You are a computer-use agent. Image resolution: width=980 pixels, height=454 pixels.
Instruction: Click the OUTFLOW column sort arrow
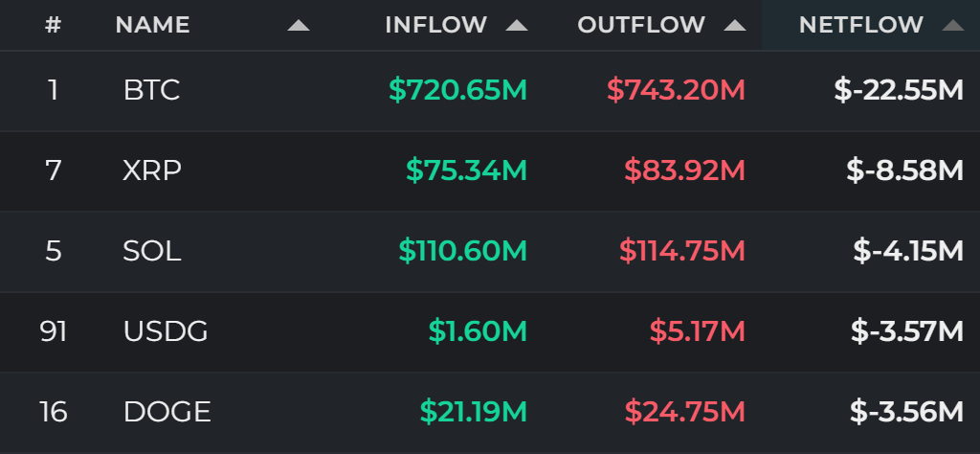click(734, 26)
